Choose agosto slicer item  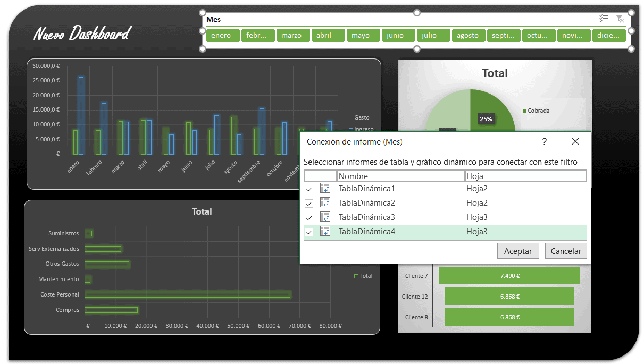pos(468,36)
